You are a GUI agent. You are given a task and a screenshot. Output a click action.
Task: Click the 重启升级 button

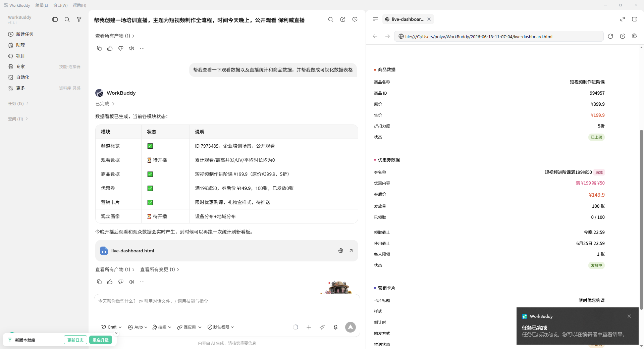point(101,340)
